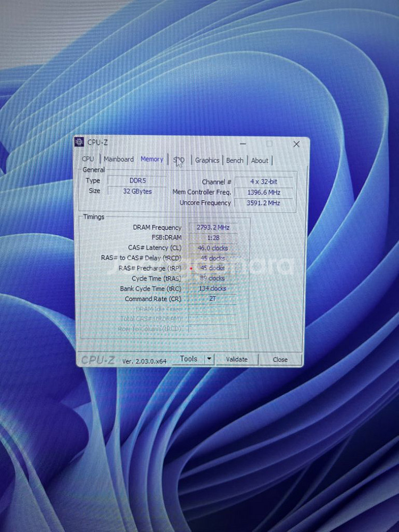Click the 32 GBytes size value

tap(137, 191)
